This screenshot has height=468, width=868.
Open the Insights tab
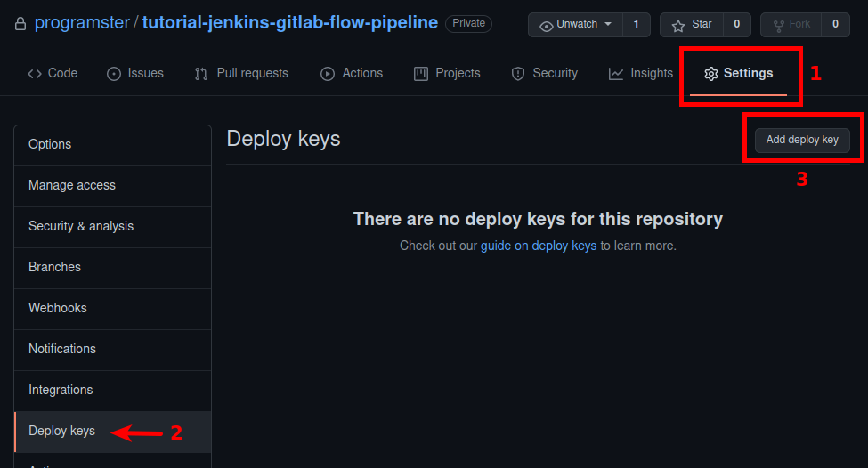point(641,73)
